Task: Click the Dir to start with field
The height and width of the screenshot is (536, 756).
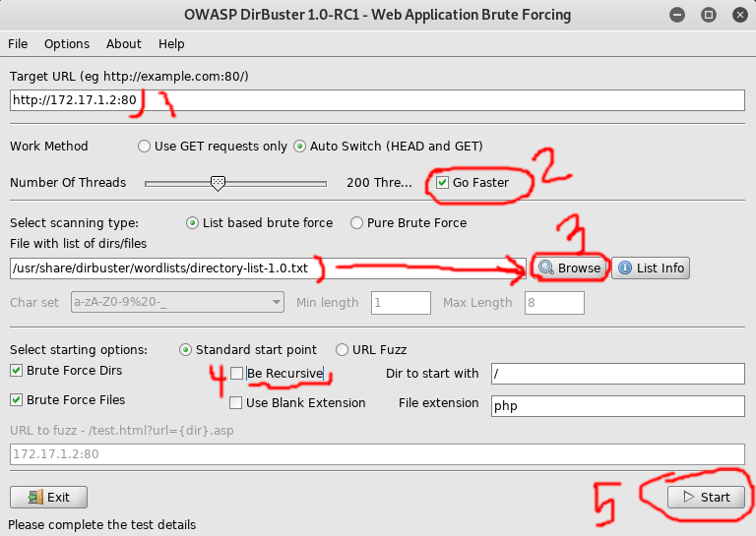Action: point(618,374)
